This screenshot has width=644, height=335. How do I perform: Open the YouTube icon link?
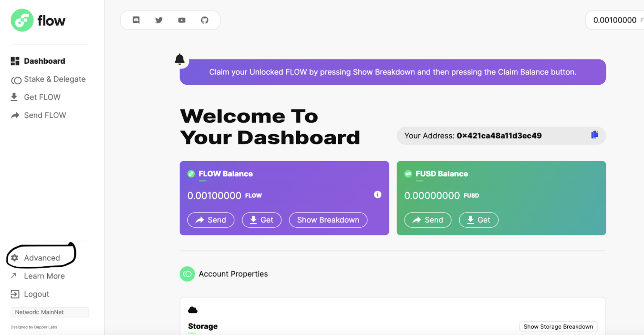(182, 20)
